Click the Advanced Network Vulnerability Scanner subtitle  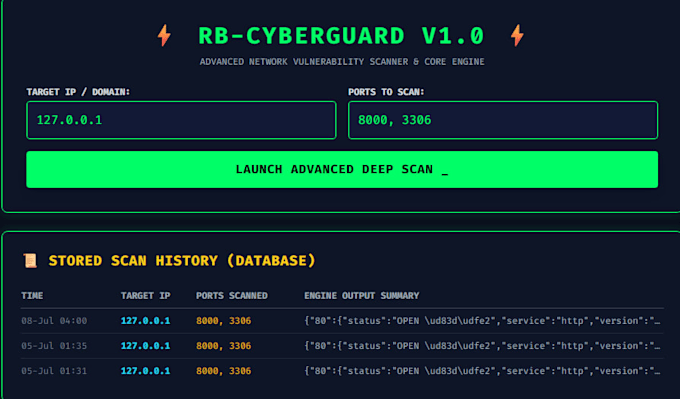[x=342, y=62]
